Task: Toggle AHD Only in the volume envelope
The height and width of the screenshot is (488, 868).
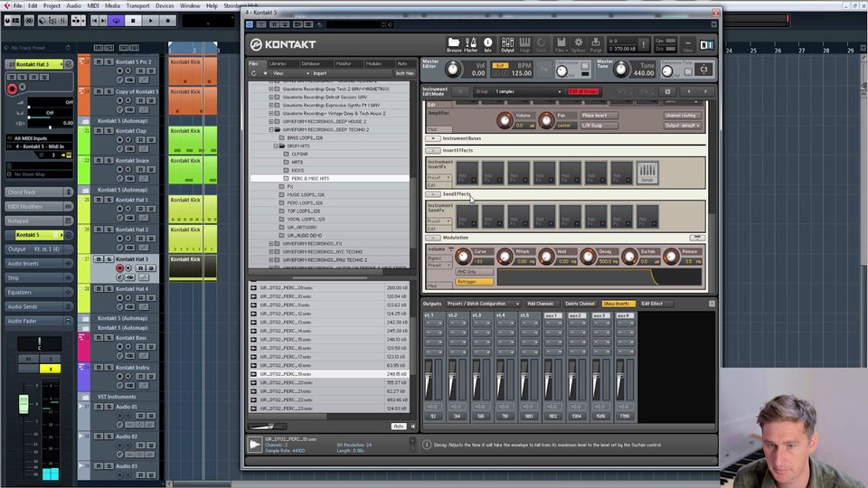Action: point(475,272)
